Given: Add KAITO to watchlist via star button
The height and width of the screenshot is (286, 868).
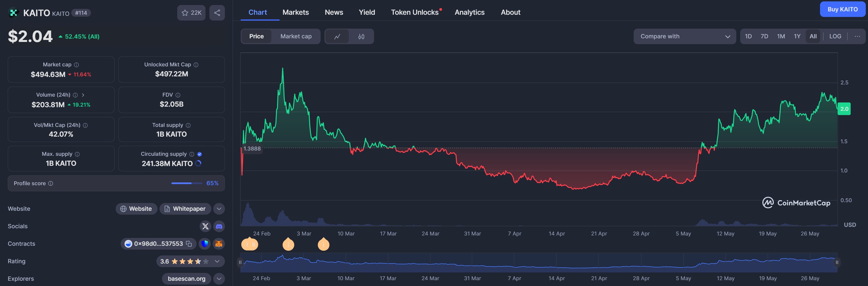Looking at the screenshot, I should click(x=191, y=13).
